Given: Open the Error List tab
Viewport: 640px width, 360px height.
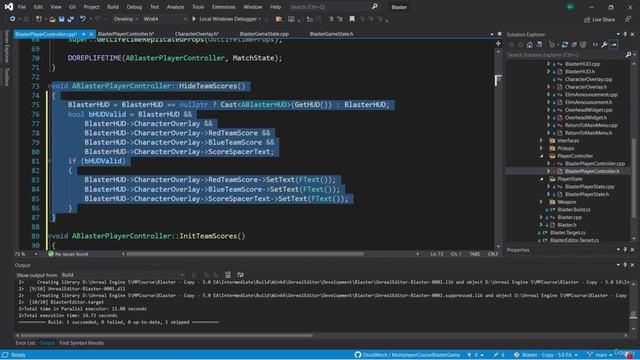Looking at the screenshot, I should (x=25, y=343).
